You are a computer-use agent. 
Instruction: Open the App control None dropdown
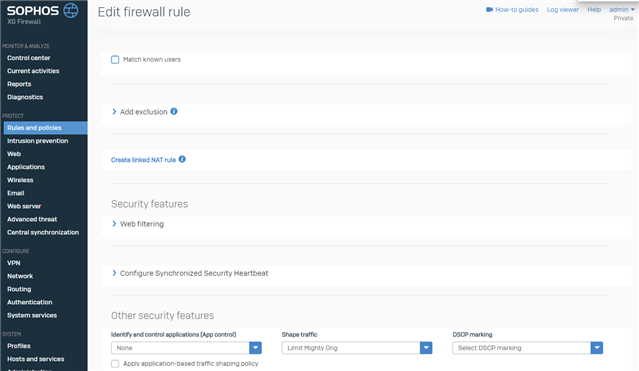tap(186, 348)
